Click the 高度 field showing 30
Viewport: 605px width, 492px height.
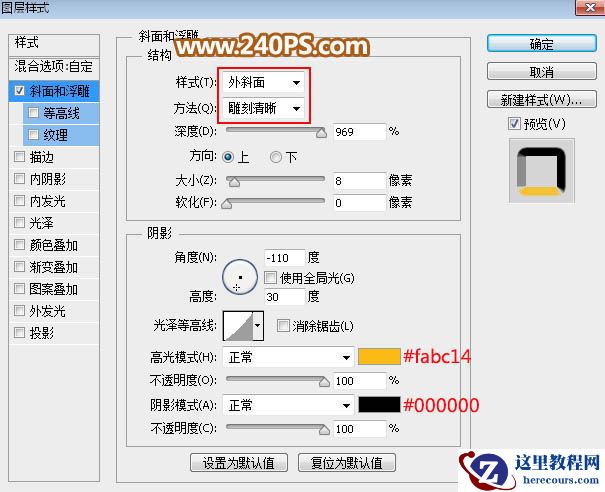[x=284, y=297]
